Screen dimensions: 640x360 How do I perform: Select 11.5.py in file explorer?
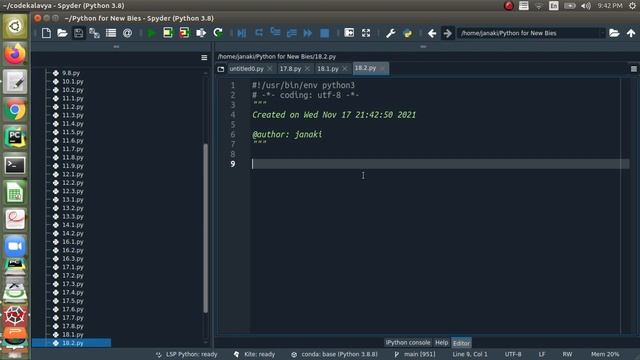click(72, 132)
